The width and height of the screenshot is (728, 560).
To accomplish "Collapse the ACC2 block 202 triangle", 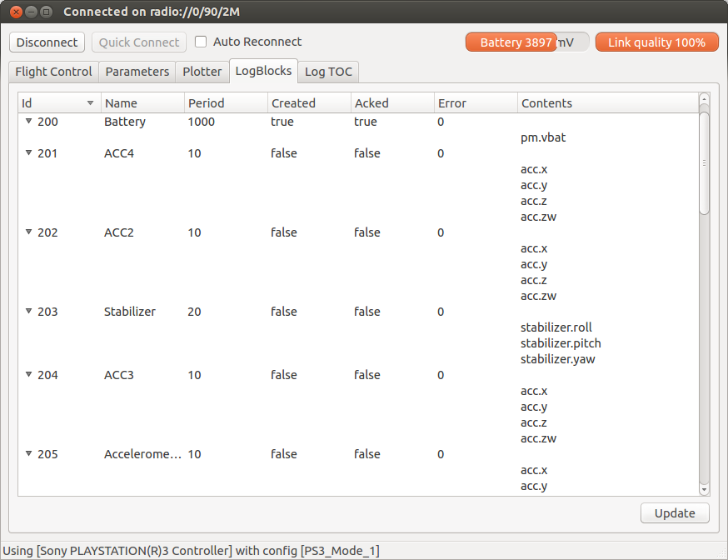I will [29, 232].
